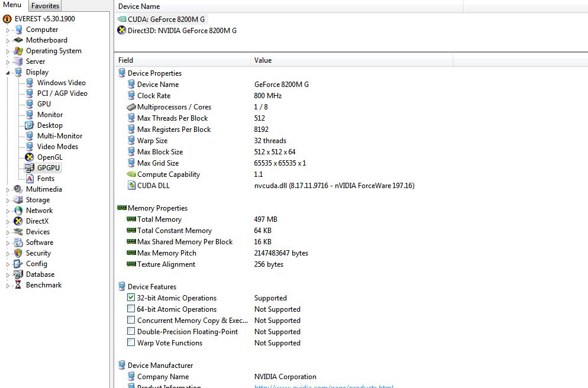Click the Software icon
This screenshot has height=388, width=588.
pos(18,242)
